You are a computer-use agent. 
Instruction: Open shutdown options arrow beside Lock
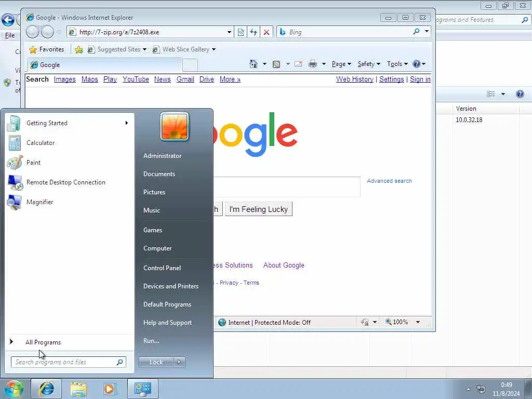[x=179, y=362]
